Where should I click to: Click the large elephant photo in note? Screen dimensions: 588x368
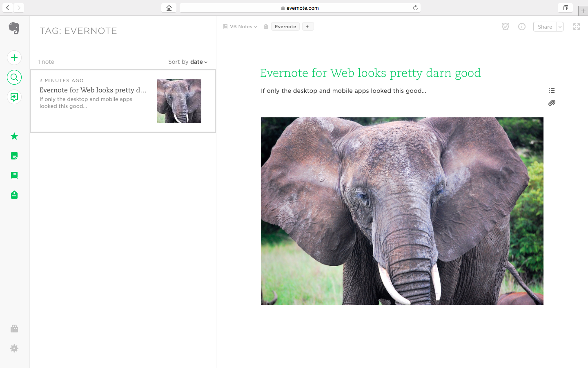(x=402, y=211)
